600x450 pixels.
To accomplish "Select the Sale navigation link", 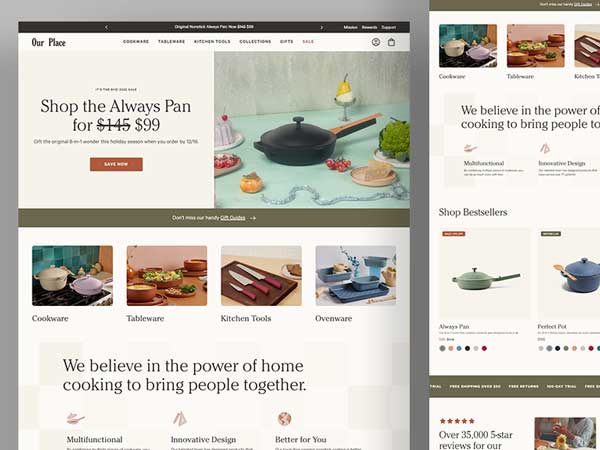I will (x=308, y=42).
